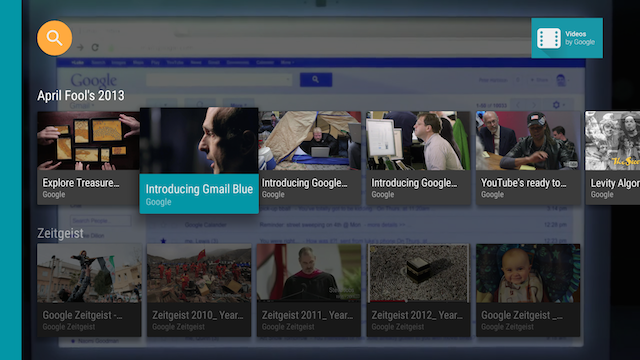
Task: Open the Google Zeitgeist baby thumbnail card
Action: (x=528, y=290)
